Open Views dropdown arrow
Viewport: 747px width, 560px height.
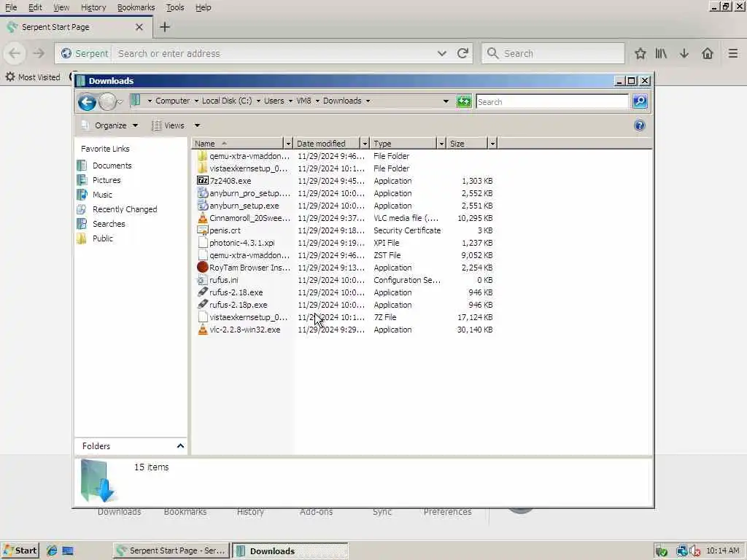pos(197,125)
